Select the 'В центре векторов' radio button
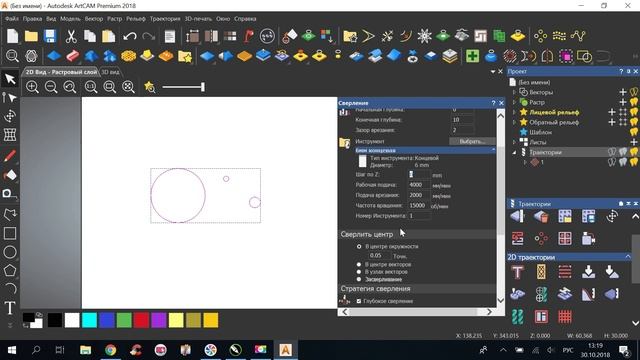The width and height of the screenshot is (640, 360). pyautogui.click(x=359, y=264)
